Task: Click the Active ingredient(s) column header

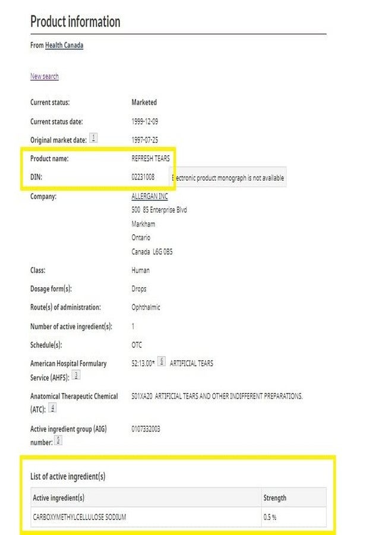Action: pyautogui.click(x=146, y=498)
